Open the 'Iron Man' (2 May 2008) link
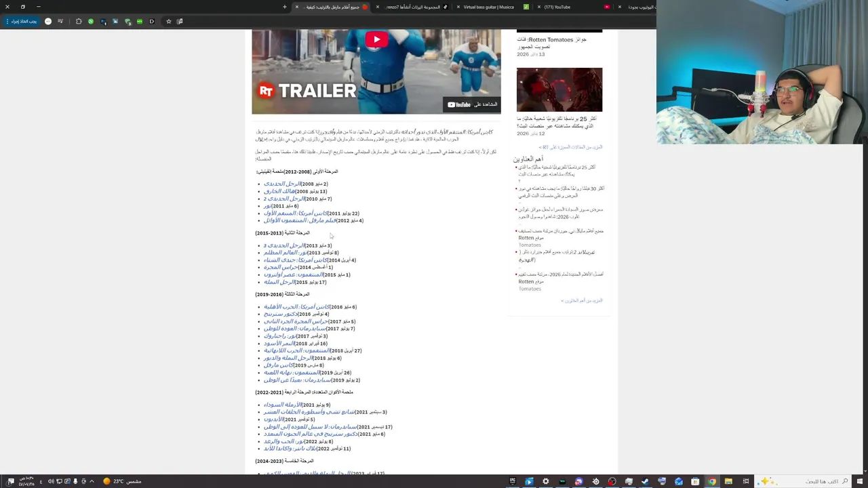 [x=283, y=184]
